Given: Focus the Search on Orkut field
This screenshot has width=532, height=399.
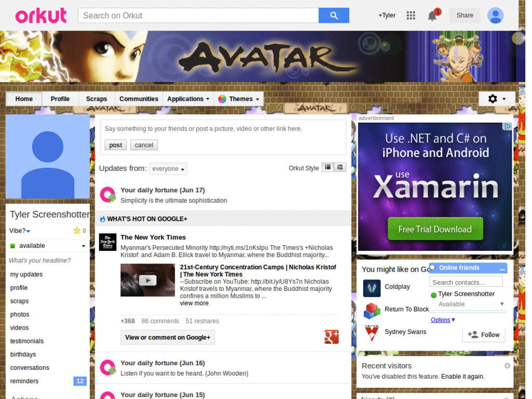Looking at the screenshot, I should [198, 16].
